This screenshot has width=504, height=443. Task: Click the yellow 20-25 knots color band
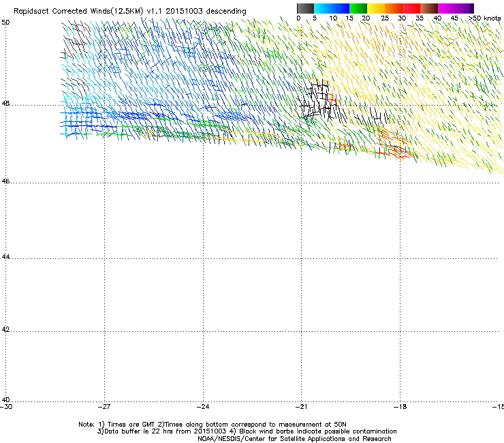(x=376, y=8)
